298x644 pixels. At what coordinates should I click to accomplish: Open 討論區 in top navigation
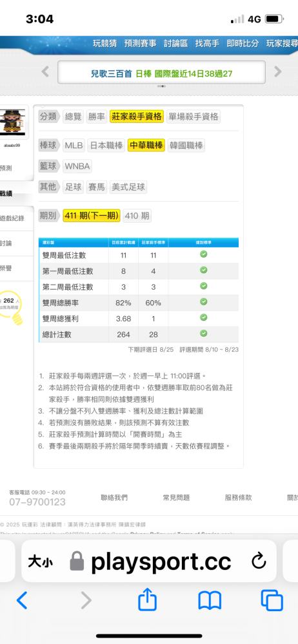click(x=175, y=43)
